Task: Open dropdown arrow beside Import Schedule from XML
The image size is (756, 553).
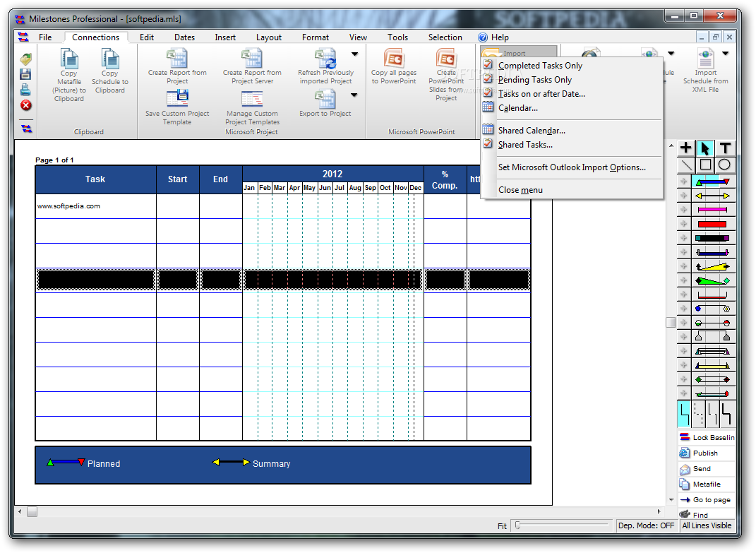Action: click(x=725, y=54)
